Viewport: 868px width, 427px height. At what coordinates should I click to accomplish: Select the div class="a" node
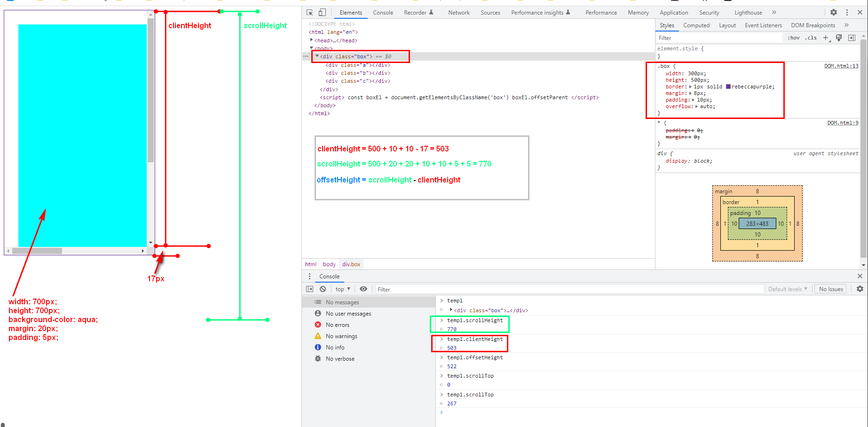coord(357,65)
